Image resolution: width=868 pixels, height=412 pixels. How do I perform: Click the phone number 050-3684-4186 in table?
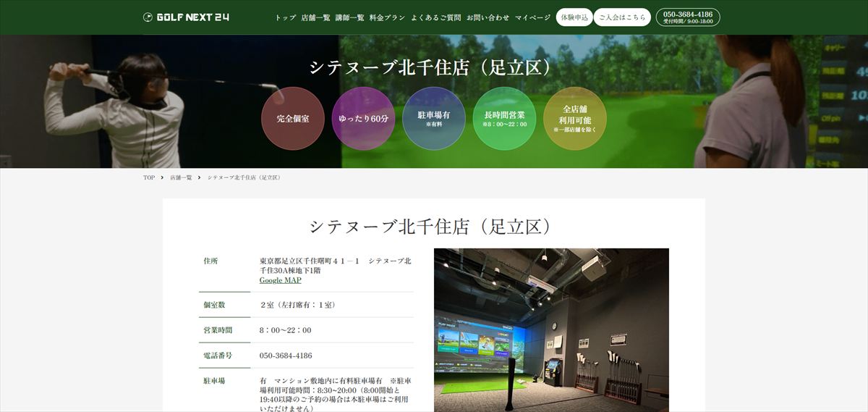click(x=286, y=356)
